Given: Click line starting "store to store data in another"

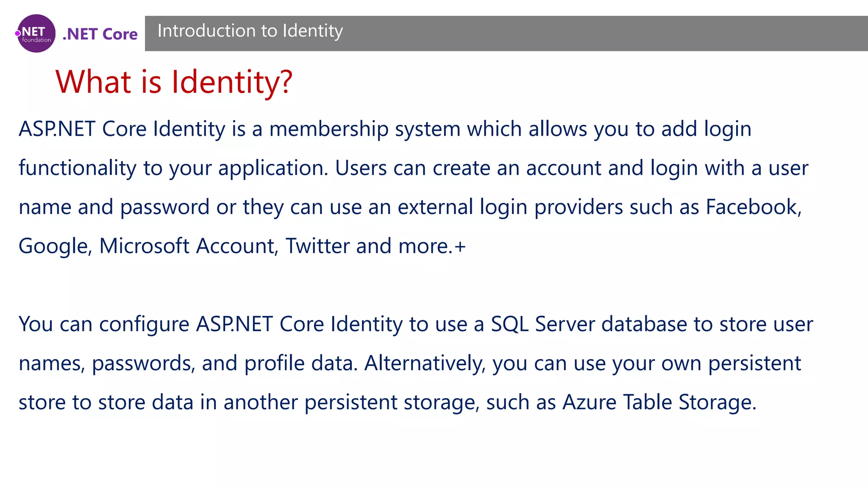Looking at the screenshot, I should point(387,402).
